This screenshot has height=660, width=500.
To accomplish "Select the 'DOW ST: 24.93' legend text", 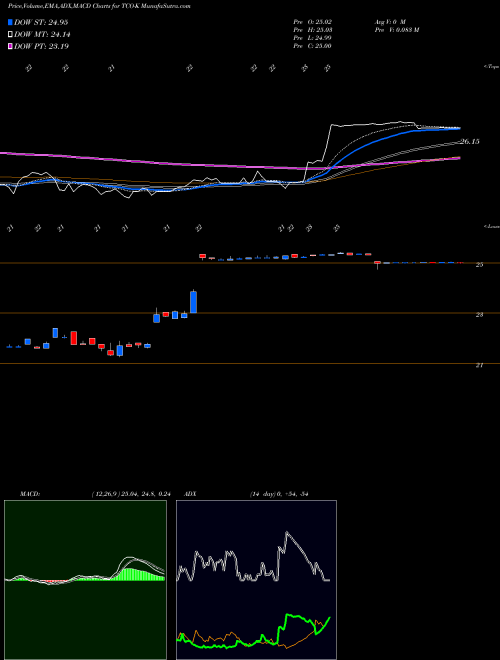I will 41,22.
